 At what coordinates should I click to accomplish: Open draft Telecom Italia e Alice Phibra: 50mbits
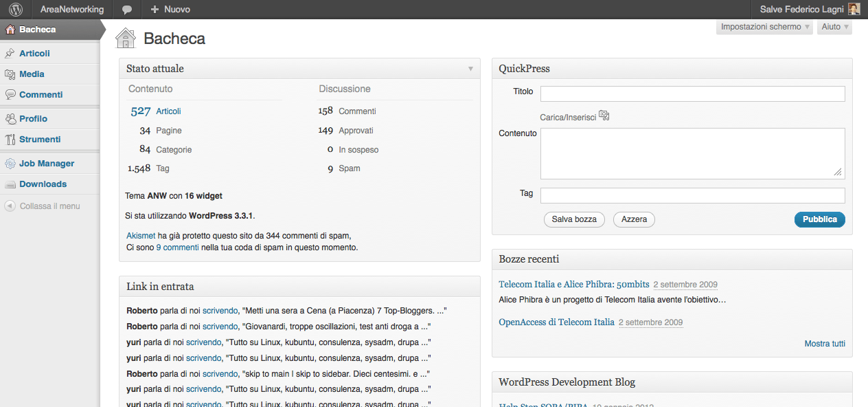pos(574,285)
